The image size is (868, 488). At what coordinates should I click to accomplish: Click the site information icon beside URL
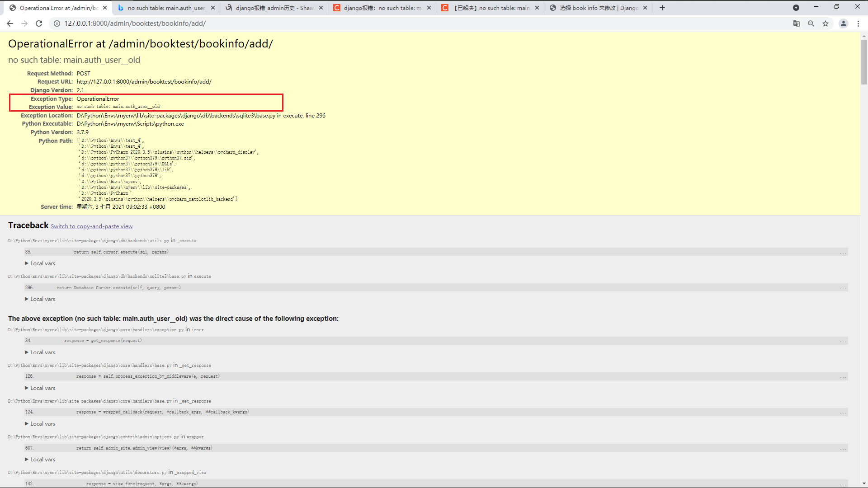57,23
